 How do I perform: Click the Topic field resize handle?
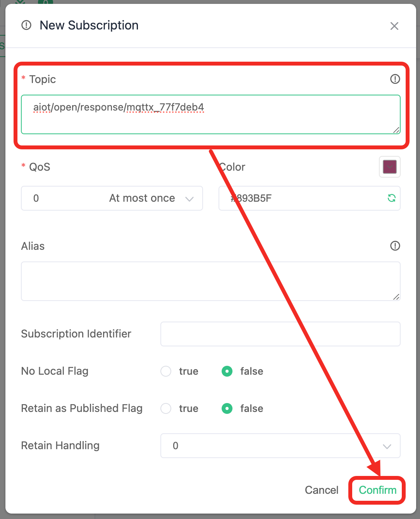[x=396, y=130]
